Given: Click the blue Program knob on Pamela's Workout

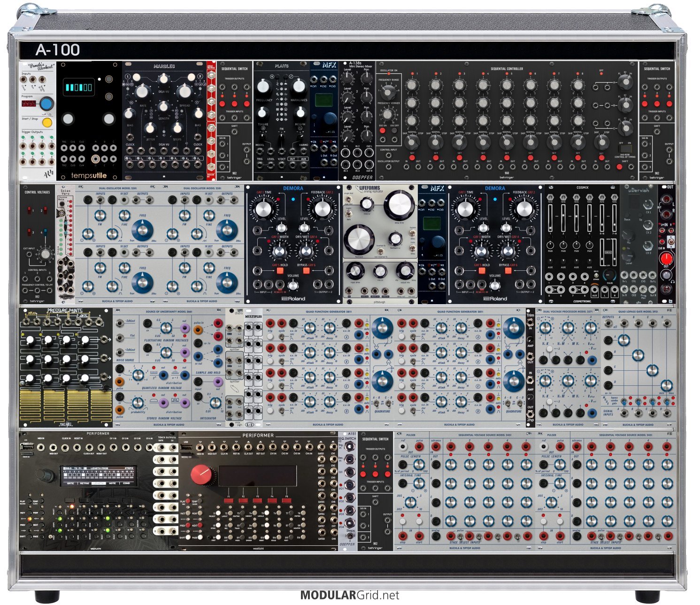Looking at the screenshot, I should tap(46, 104).
